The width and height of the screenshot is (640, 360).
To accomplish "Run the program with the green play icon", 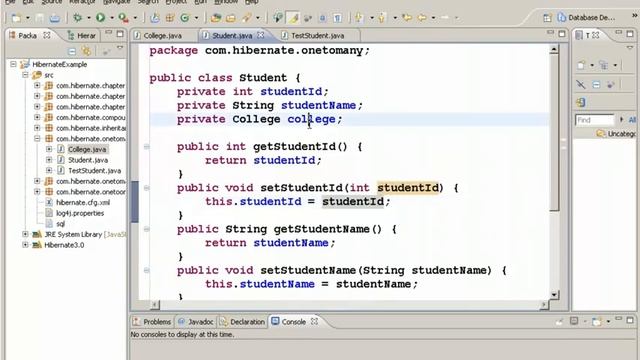I will tap(100, 18).
